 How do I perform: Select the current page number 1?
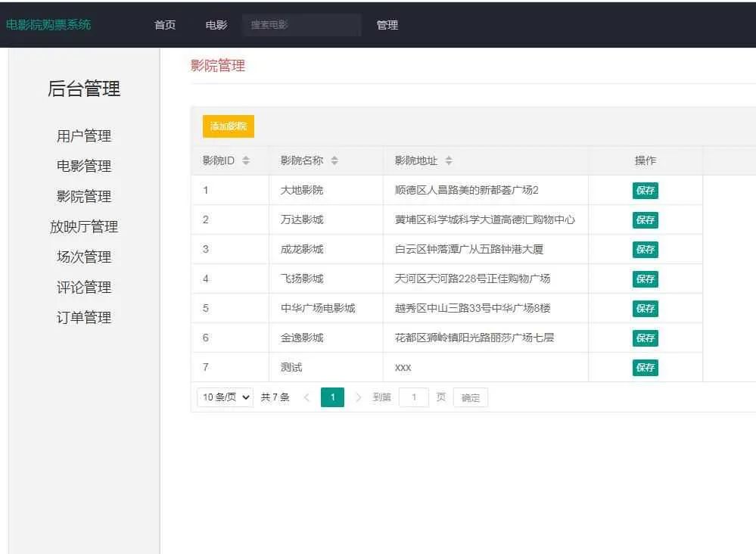[x=332, y=397]
